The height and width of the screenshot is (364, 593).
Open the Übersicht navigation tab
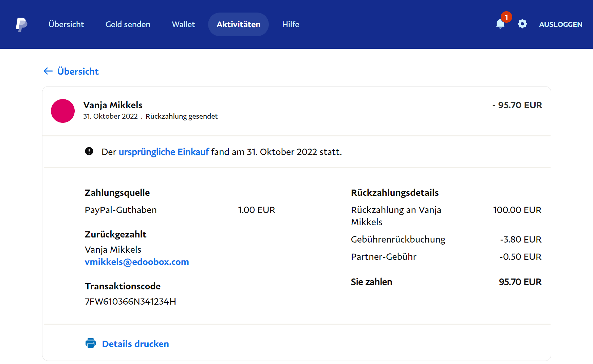tap(66, 24)
